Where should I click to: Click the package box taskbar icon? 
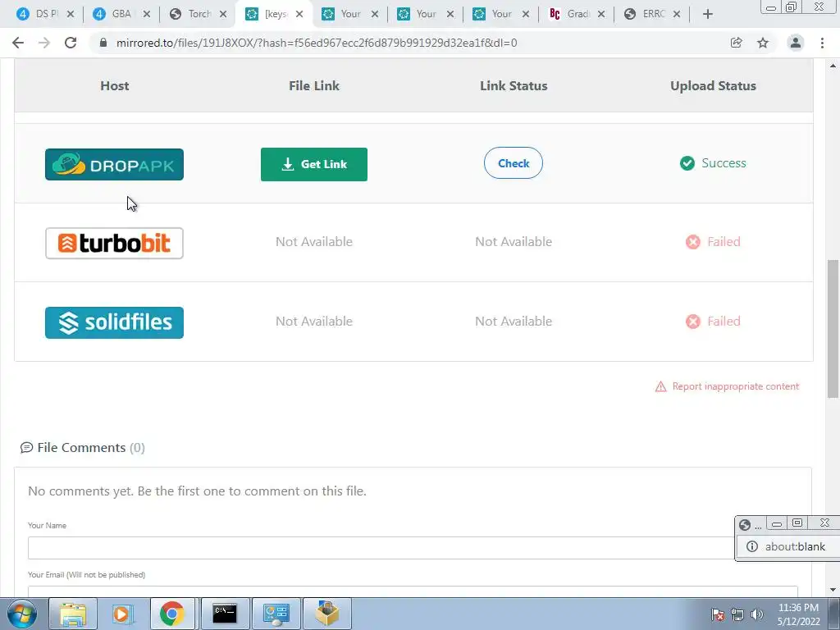327,614
